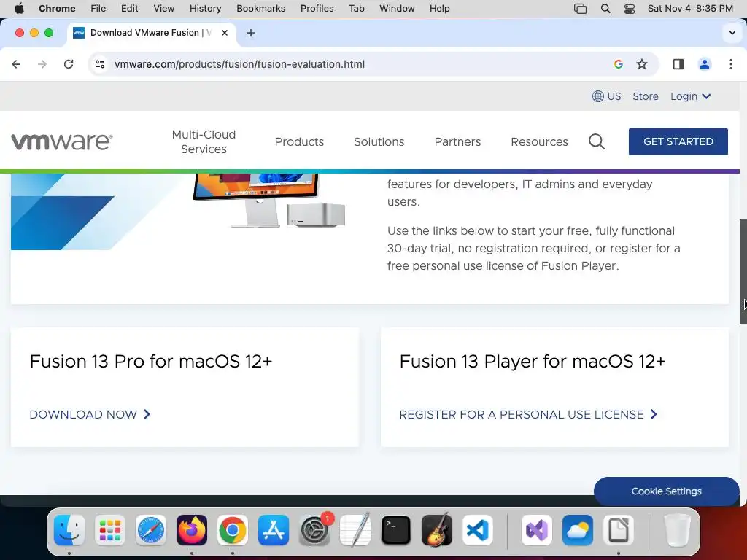747x560 pixels.
Task: Open Chrome side panel icon
Action: [678, 64]
